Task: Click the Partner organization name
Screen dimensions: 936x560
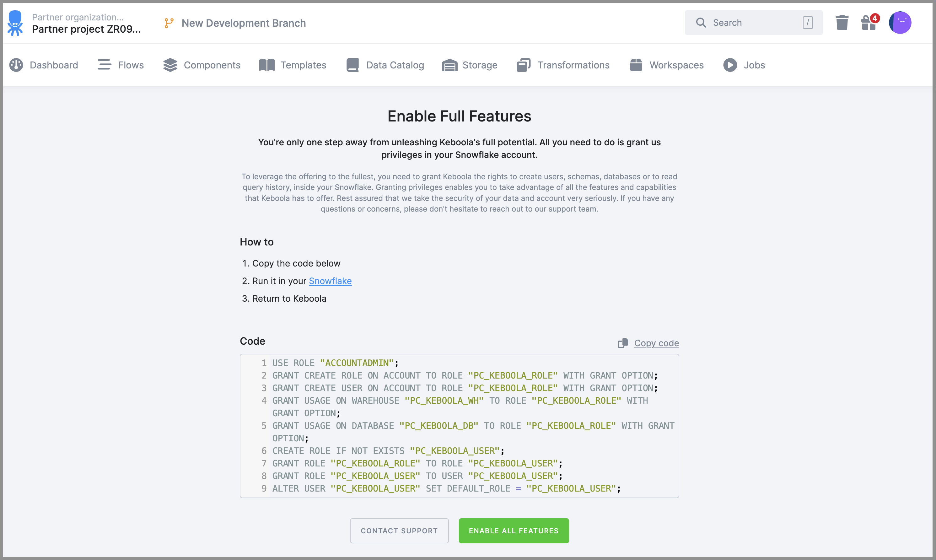Action: coord(78,17)
